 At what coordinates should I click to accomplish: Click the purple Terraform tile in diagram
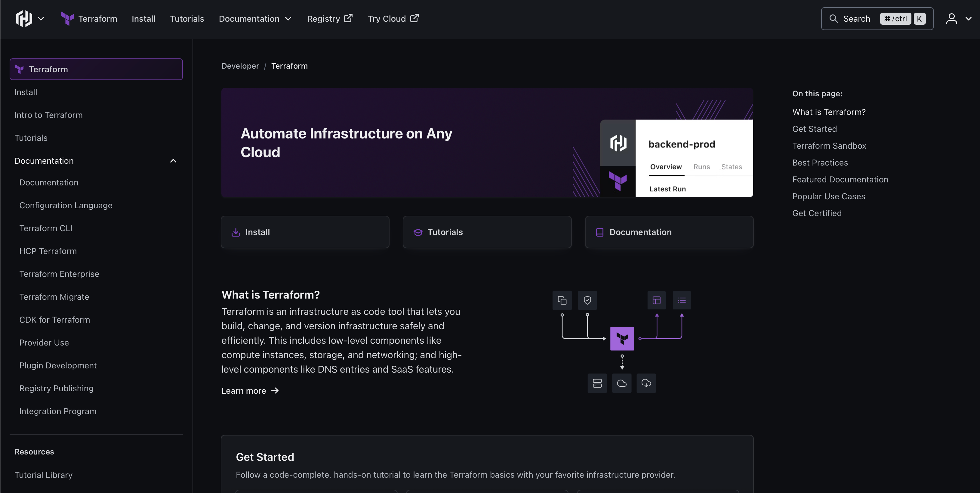point(622,338)
